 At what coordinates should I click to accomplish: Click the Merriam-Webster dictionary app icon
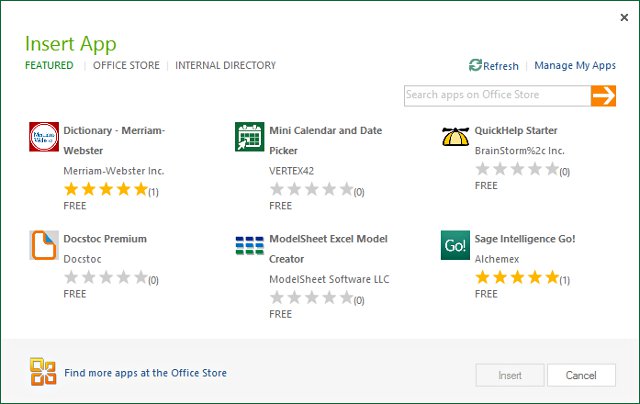coord(44,137)
